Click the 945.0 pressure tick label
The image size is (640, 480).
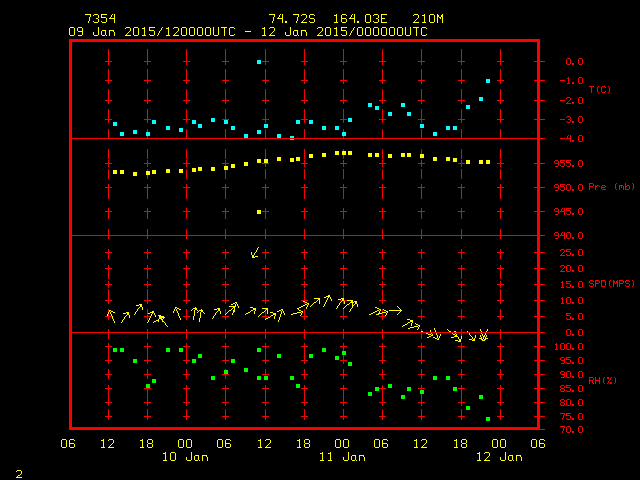pos(569,212)
